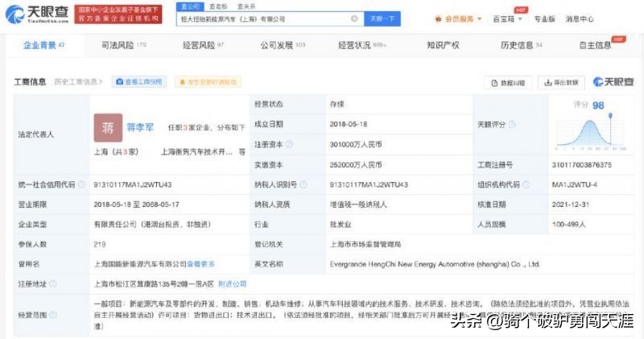Click the help icon next to 组织机构代码

pyautogui.click(x=526, y=184)
